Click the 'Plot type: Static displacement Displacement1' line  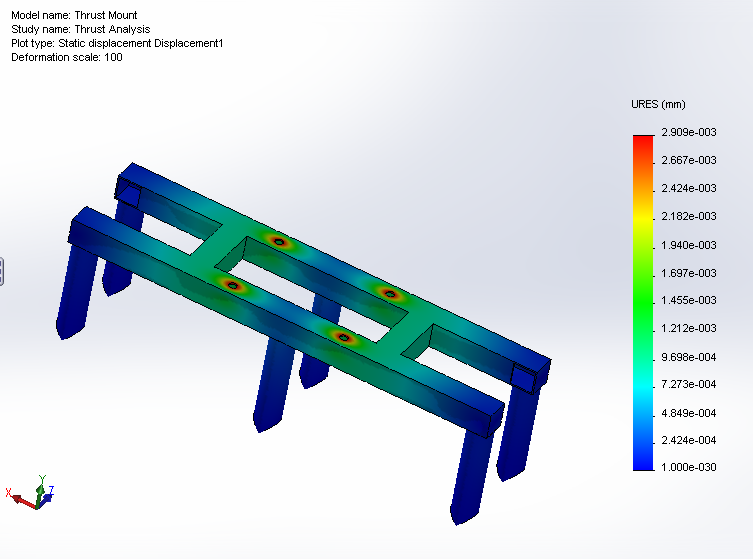pos(117,43)
